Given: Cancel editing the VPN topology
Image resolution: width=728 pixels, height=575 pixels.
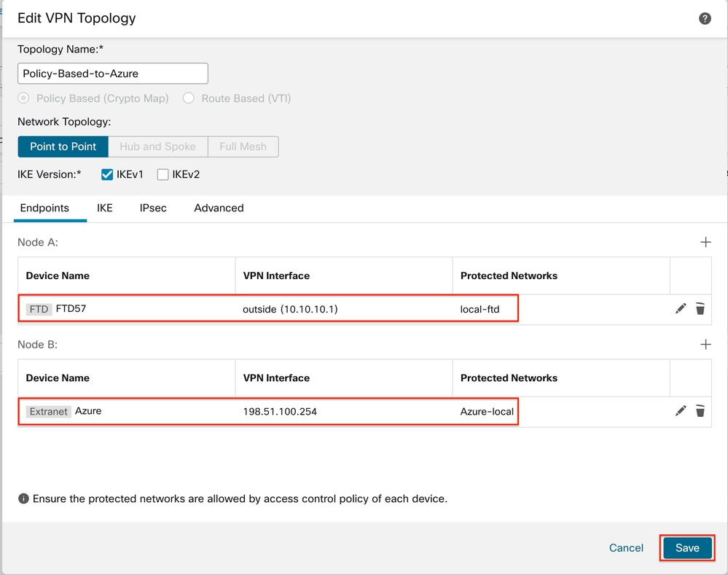Looking at the screenshot, I should coord(626,548).
